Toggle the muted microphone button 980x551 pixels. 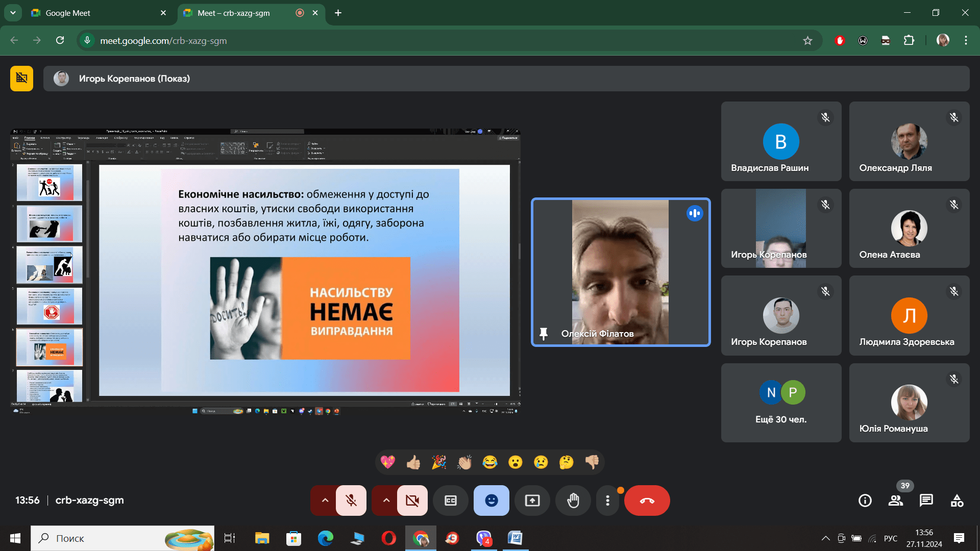click(x=351, y=500)
